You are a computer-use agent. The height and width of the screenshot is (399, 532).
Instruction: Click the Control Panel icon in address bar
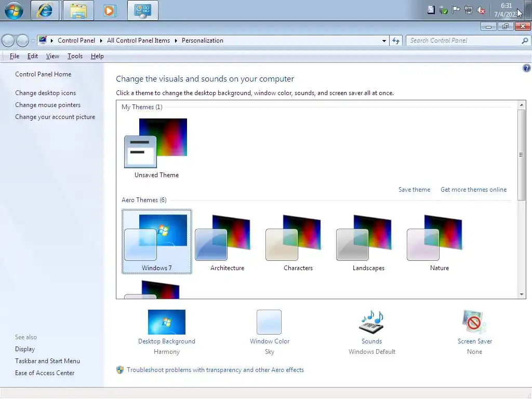click(43, 41)
